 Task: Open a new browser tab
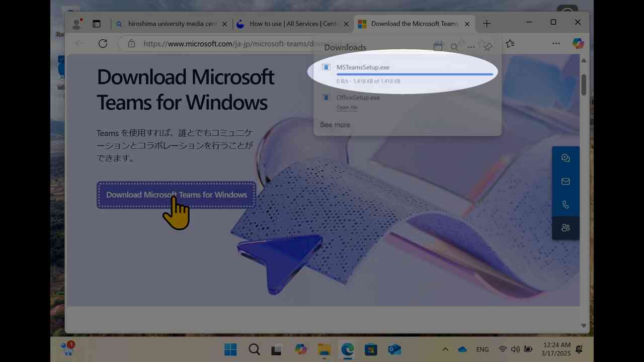pos(487,24)
